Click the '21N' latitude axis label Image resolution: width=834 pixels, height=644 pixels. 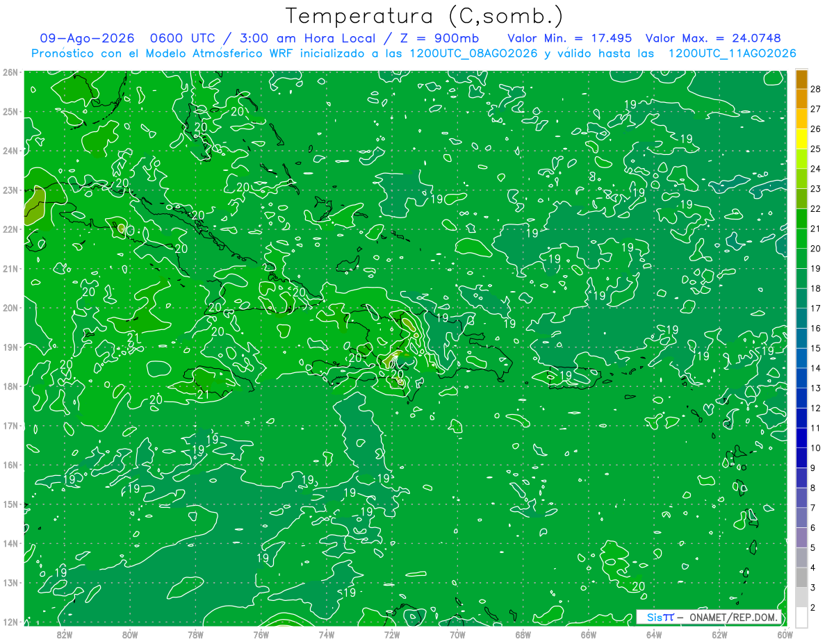tap(10, 268)
